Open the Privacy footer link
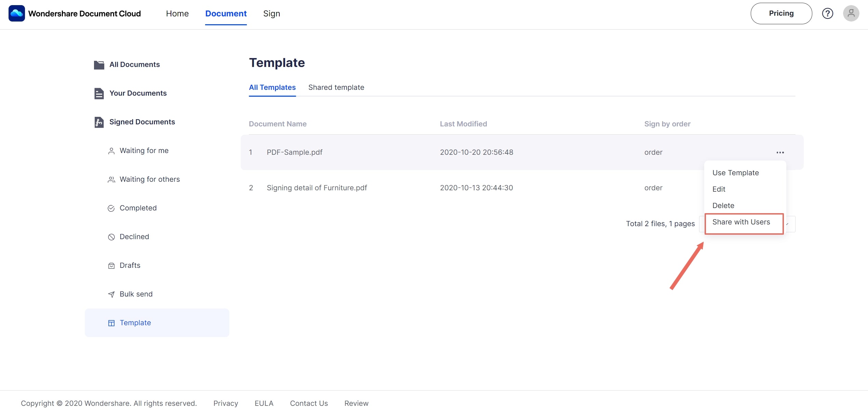This screenshot has width=868, height=413. pyautogui.click(x=226, y=403)
